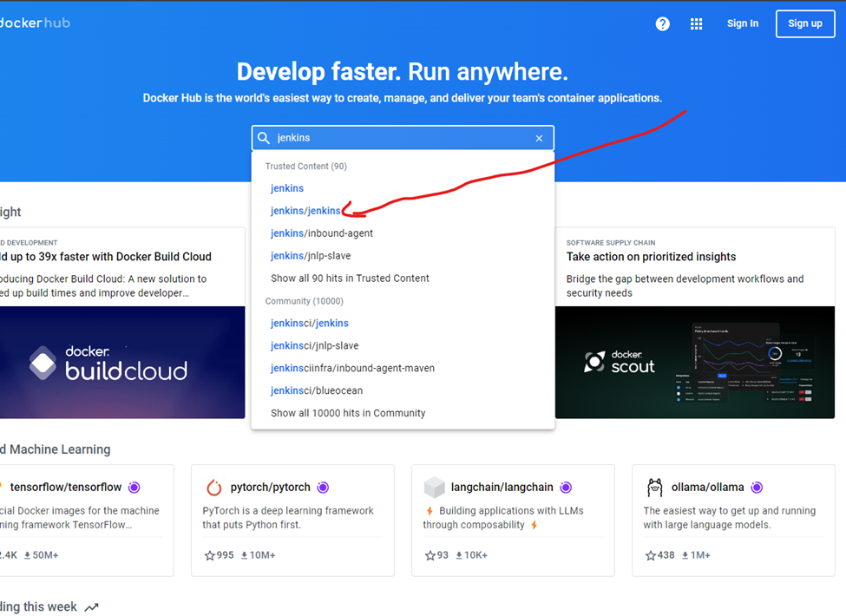Select jenkinsci/jnlp-slave community suggestion
The height and width of the screenshot is (616, 846).
(x=315, y=346)
